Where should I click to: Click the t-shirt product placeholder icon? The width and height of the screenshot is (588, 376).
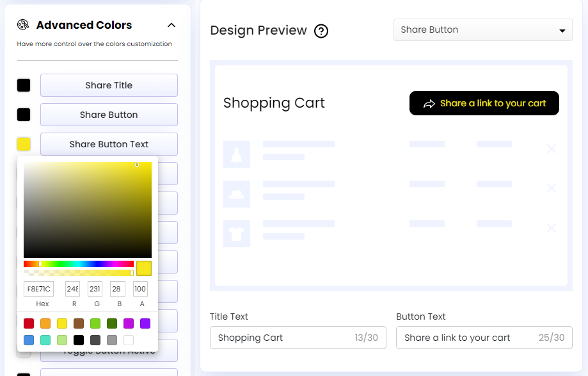pyautogui.click(x=236, y=234)
